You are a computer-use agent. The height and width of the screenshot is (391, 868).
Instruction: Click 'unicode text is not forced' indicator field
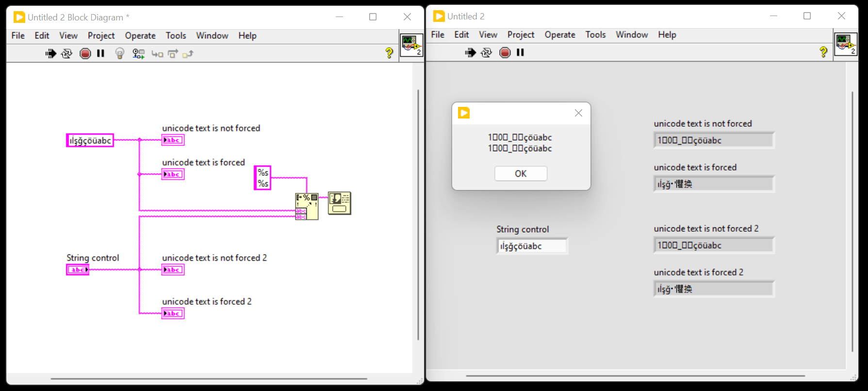pyautogui.click(x=714, y=140)
